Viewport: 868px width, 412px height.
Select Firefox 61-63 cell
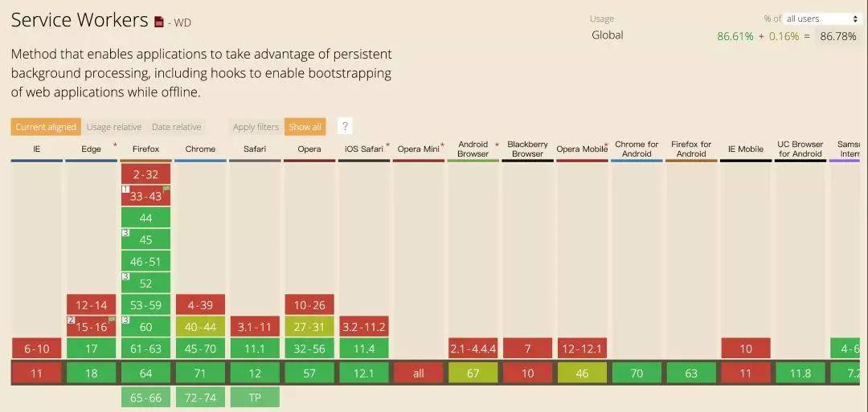coord(146,349)
